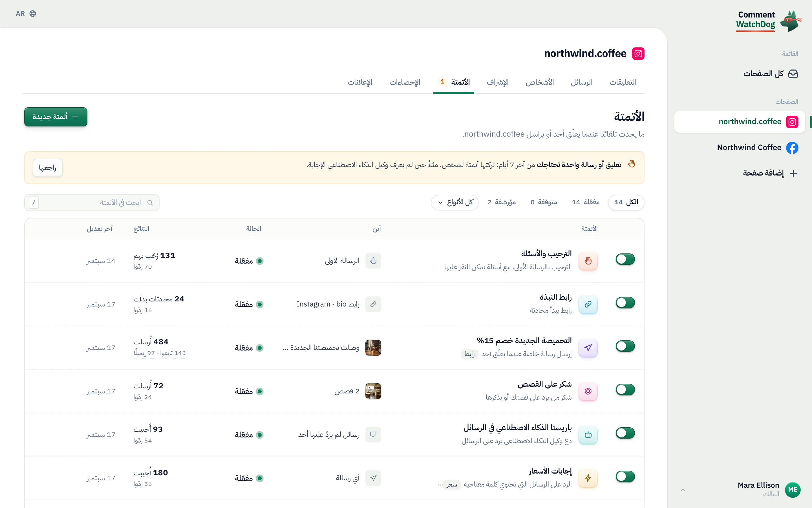
Task: Click the robot icon of باريستا الذكاء الاصطناعي
Action: pos(588,434)
